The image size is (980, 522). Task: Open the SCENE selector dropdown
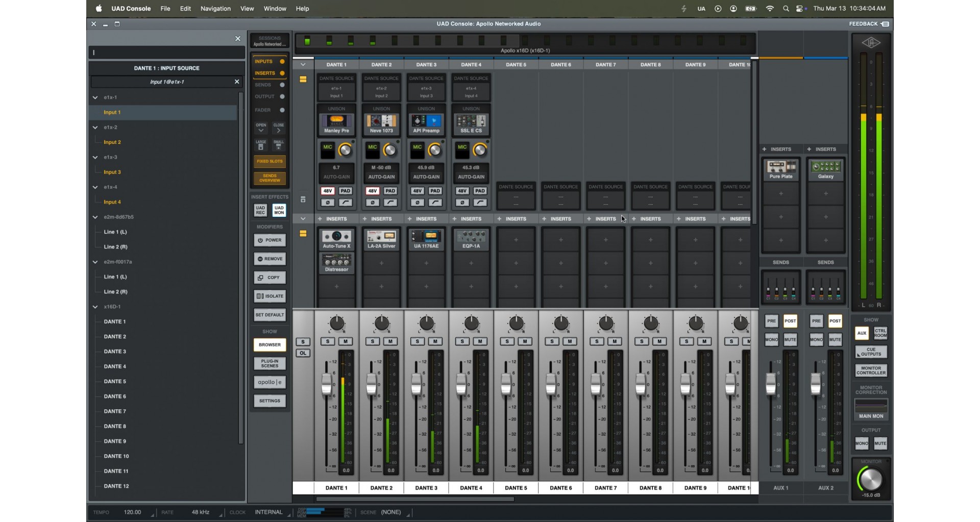(x=394, y=512)
